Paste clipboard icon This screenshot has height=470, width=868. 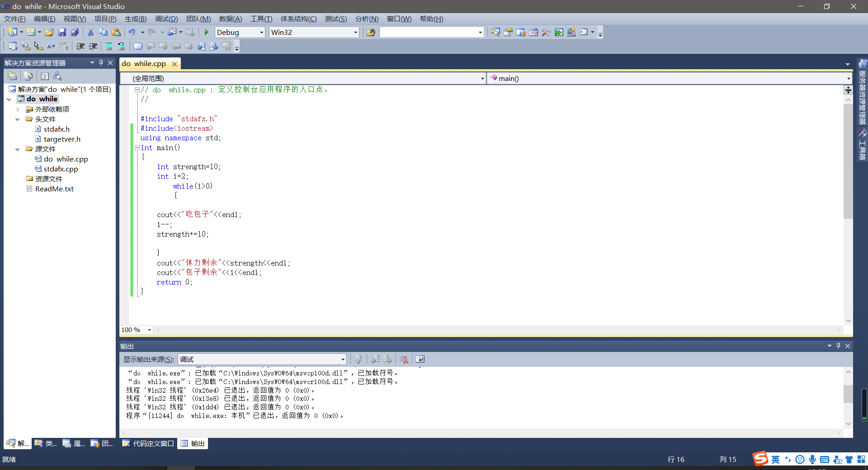click(116, 32)
